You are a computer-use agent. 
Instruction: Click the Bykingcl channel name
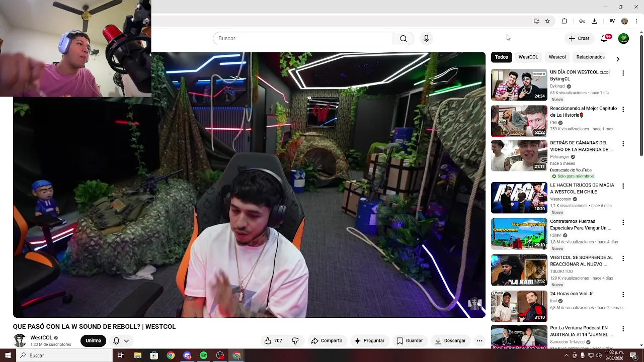pyautogui.click(x=558, y=86)
